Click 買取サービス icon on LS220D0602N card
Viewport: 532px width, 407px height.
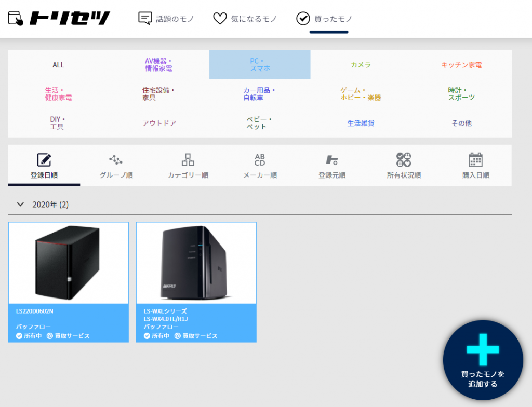pyautogui.click(x=50, y=336)
